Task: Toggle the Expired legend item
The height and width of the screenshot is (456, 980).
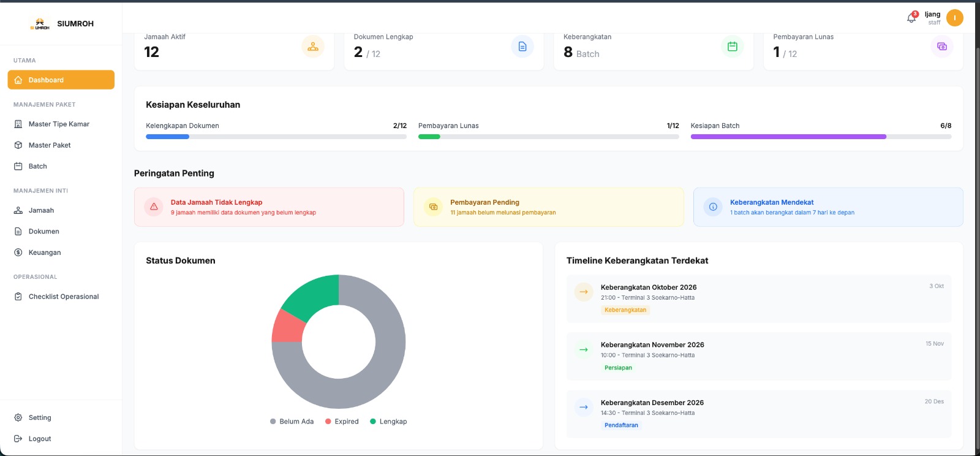Action: 342,422
